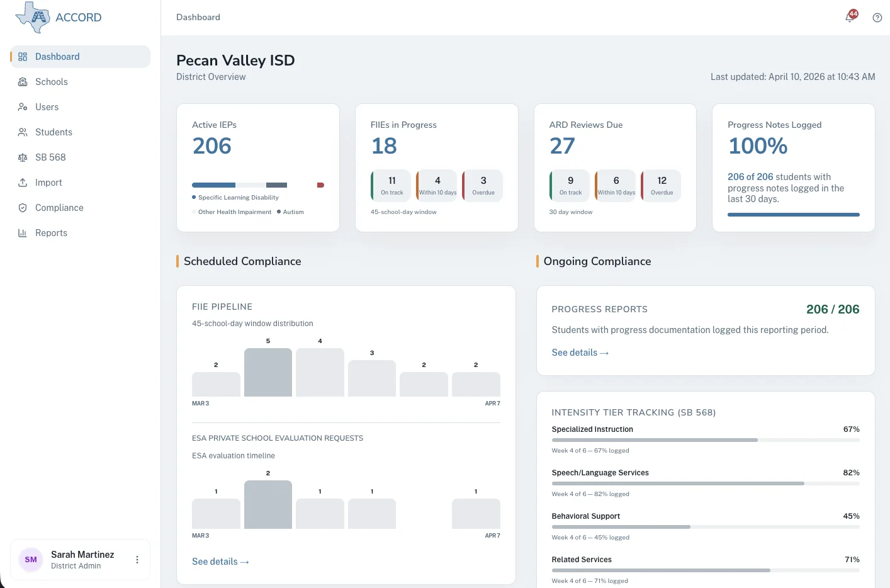Open the Students icon
The image size is (890, 588).
pos(23,132)
